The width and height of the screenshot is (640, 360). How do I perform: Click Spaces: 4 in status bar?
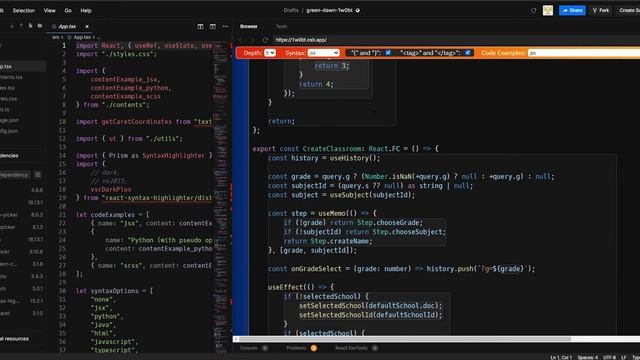(587, 357)
